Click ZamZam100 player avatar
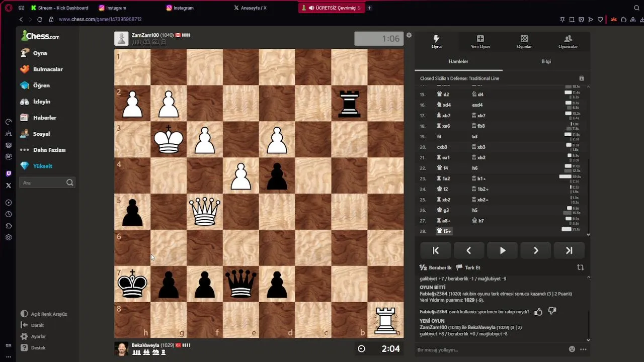The width and height of the screenshot is (644, 362). (x=121, y=39)
